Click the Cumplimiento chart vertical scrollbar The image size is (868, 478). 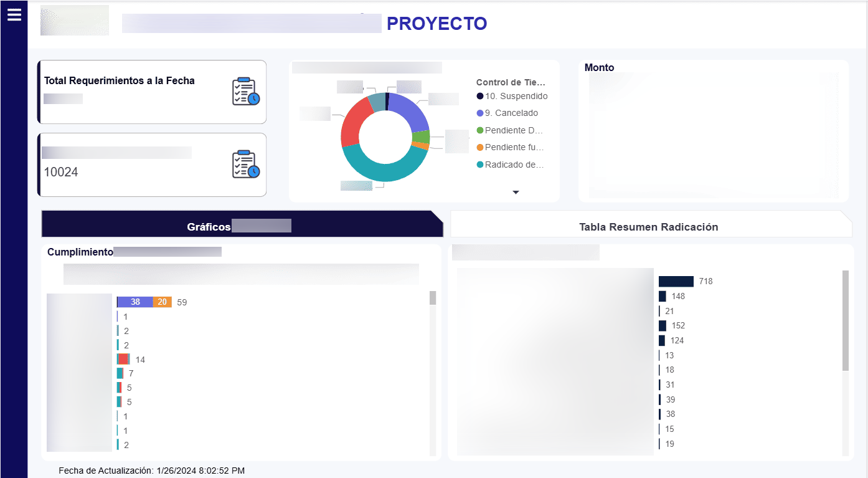(x=433, y=298)
